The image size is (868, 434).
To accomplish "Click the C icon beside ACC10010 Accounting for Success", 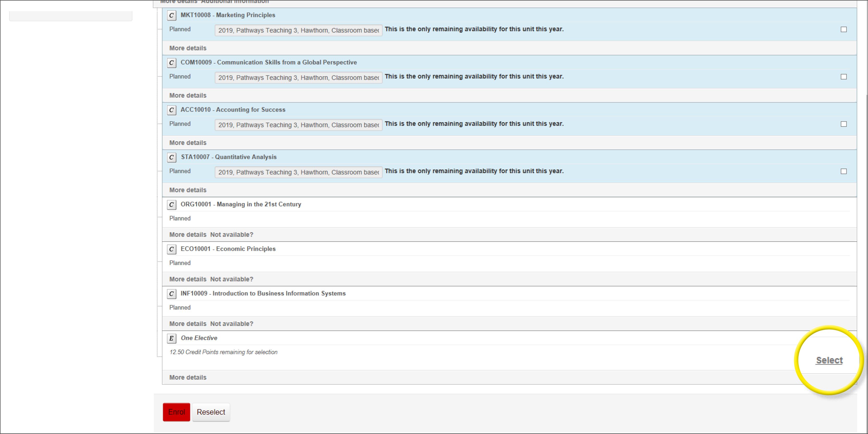I will (172, 110).
